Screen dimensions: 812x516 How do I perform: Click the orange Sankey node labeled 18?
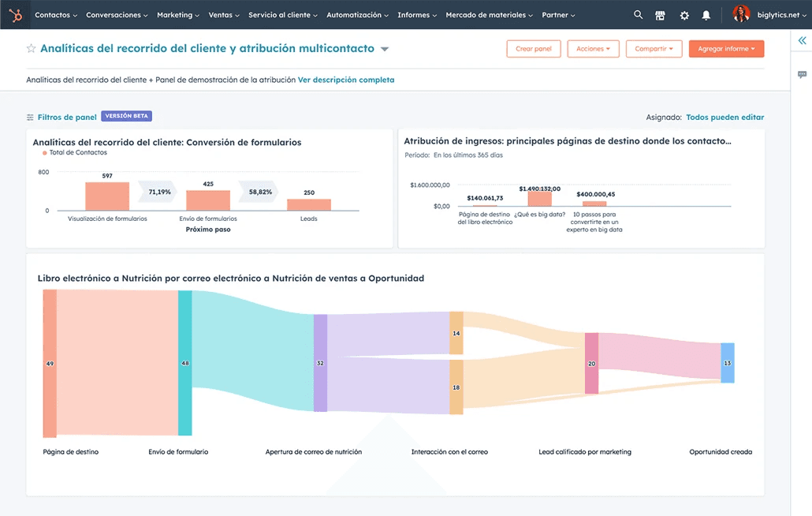click(456, 387)
